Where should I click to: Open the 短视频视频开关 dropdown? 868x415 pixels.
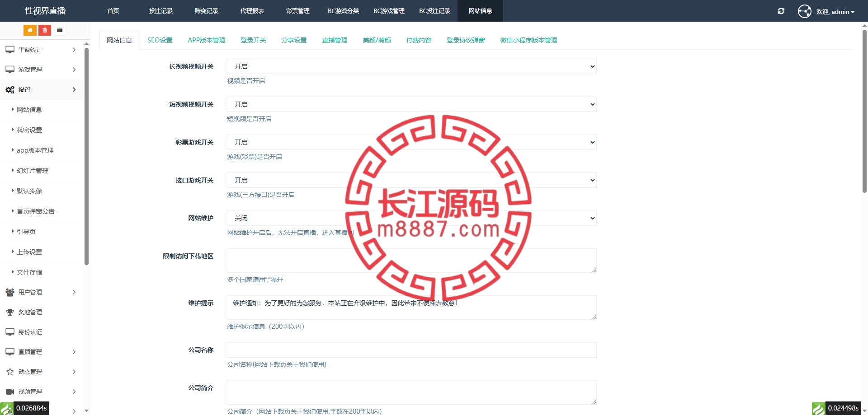coord(411,104)
